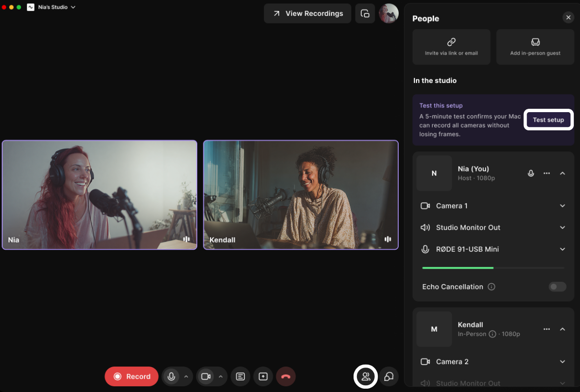The image size is (580, 392).
Task: Click the info icon beside Kendall's In-Person label
Action: coord(492,334)
